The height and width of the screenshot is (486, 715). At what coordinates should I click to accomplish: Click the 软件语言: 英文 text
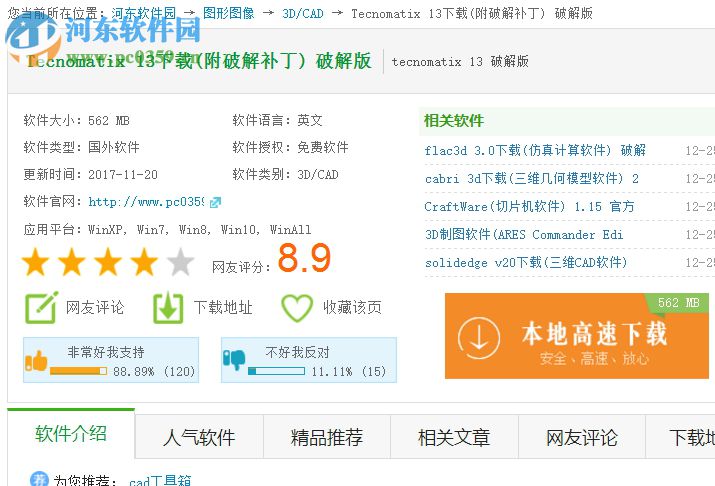pos(278,120)
